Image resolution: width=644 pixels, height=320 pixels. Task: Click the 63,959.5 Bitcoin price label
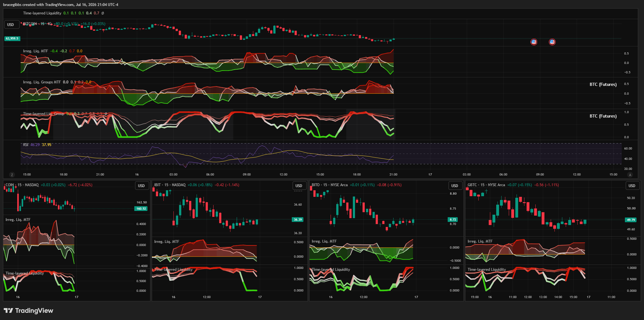12,39
